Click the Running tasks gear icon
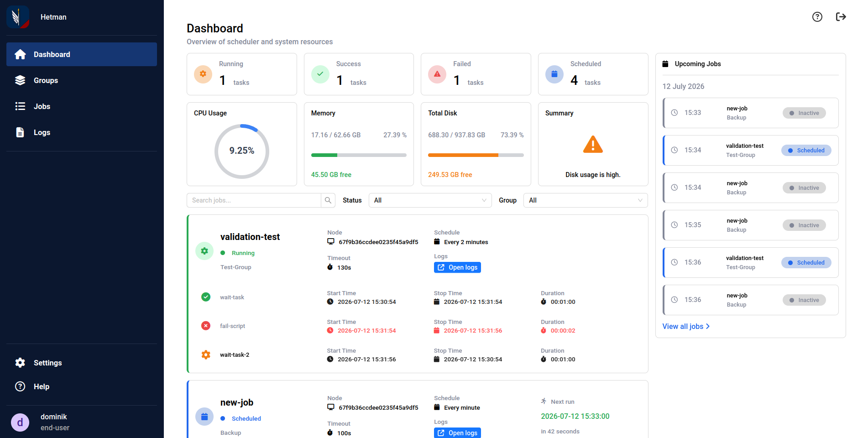 point(203,74)
